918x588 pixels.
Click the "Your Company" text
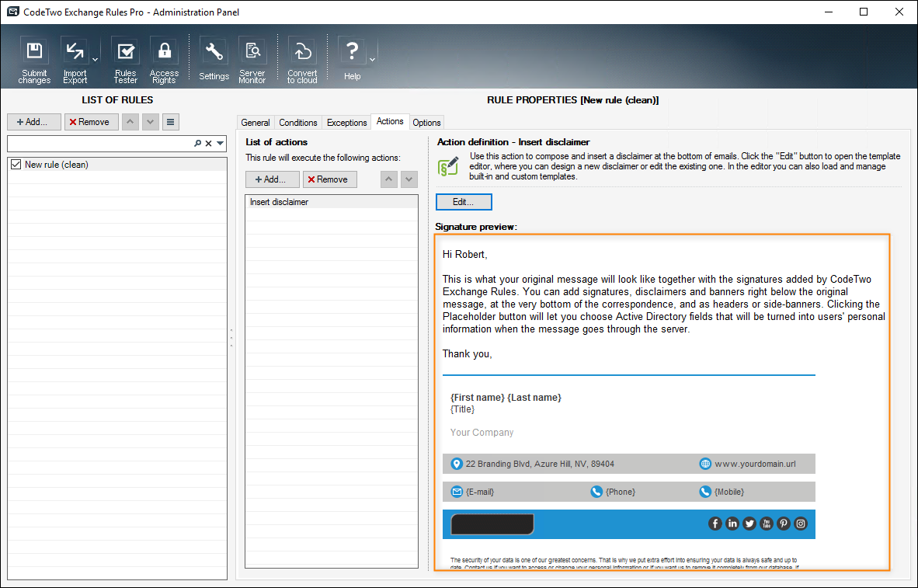click(x=482, y=432)
